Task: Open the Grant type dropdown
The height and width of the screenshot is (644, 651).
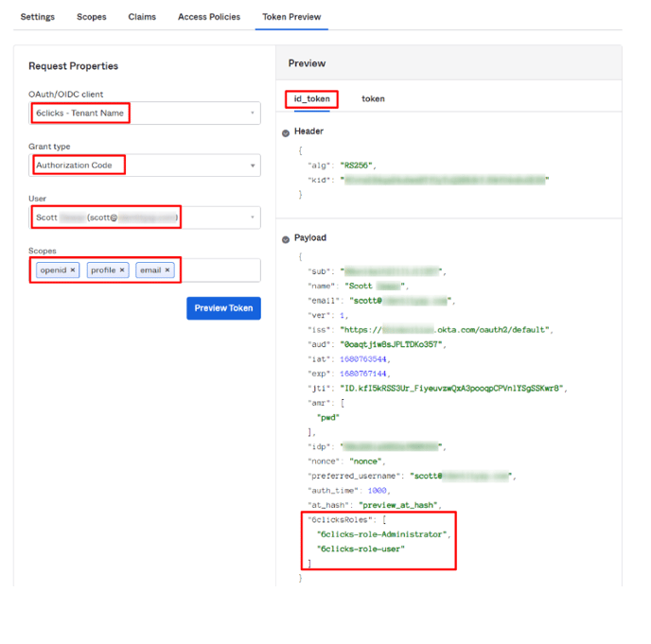Action: click(145, 165)
